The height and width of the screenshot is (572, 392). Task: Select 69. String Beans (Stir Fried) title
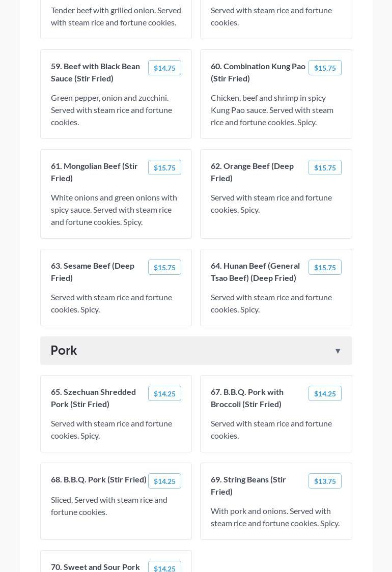coord(248,485)
